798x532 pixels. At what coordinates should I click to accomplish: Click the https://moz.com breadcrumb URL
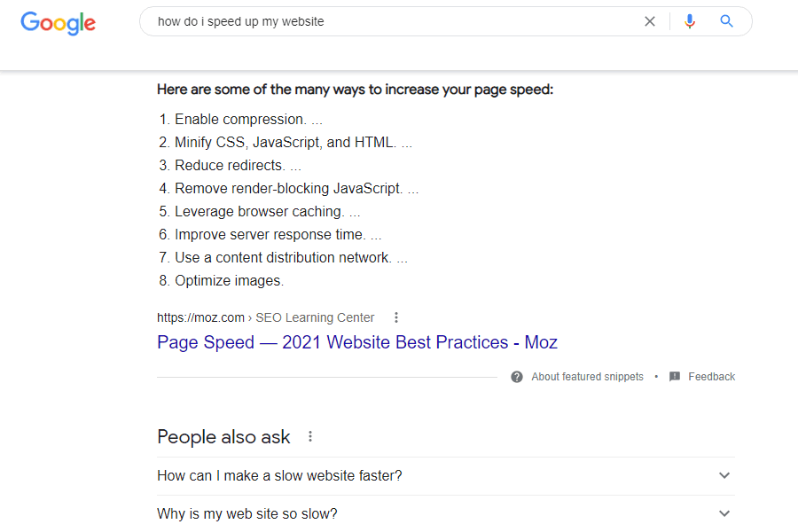[200, 317]
